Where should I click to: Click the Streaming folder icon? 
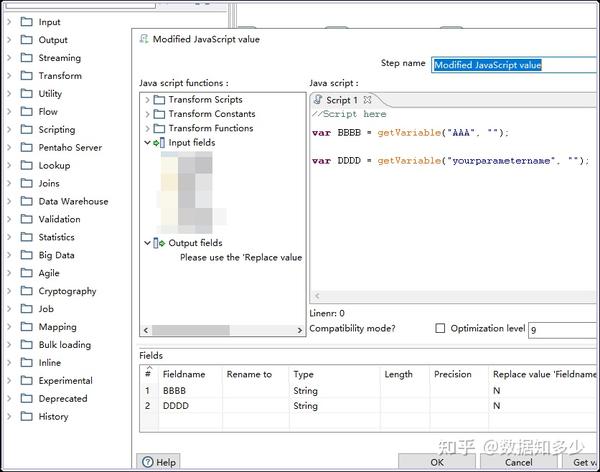[x=26, y=57]
